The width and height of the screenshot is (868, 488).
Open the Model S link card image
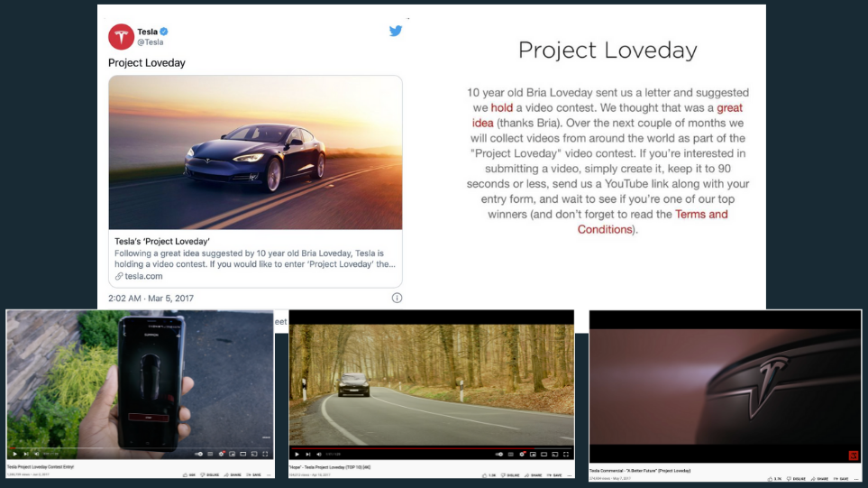point(255,152)
